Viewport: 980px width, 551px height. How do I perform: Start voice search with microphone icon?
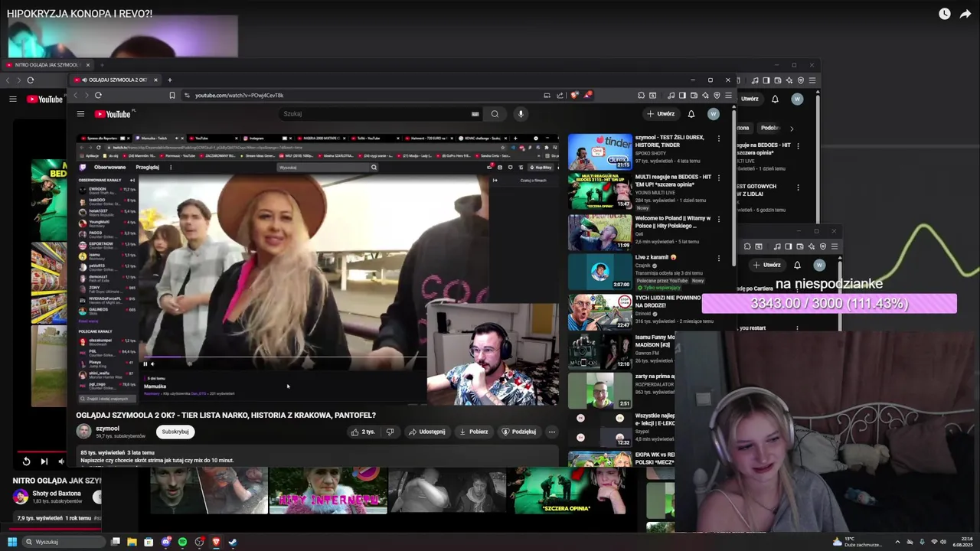point(521,114)
